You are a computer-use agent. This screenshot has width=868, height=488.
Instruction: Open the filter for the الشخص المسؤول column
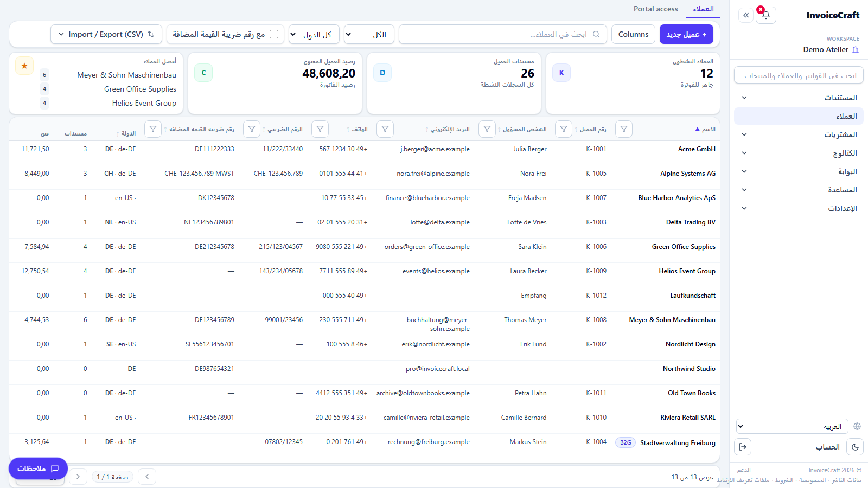coord(487,129)
